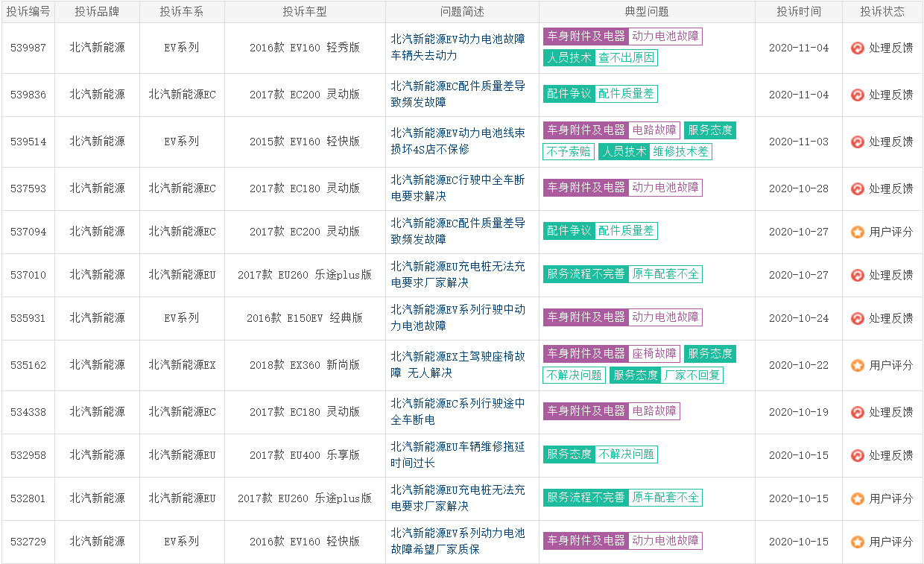Click 典型问题 column header
This screenshot has height=564, width=924.
point(647,12)
